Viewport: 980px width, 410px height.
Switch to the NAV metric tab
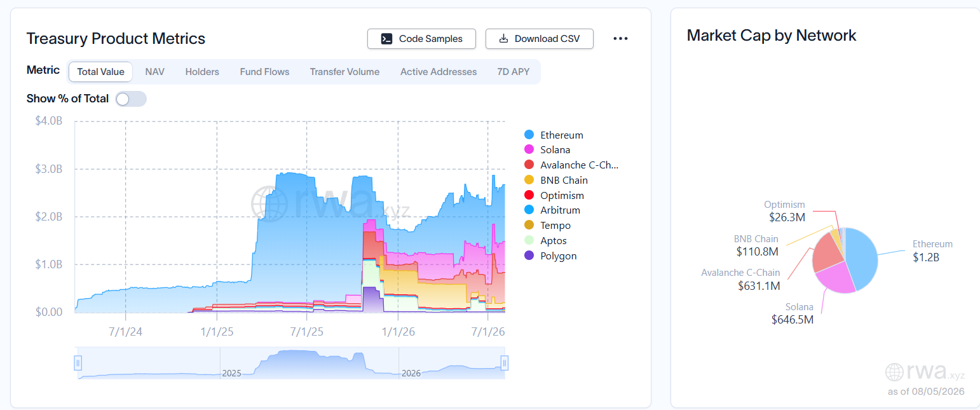point(154,72)
